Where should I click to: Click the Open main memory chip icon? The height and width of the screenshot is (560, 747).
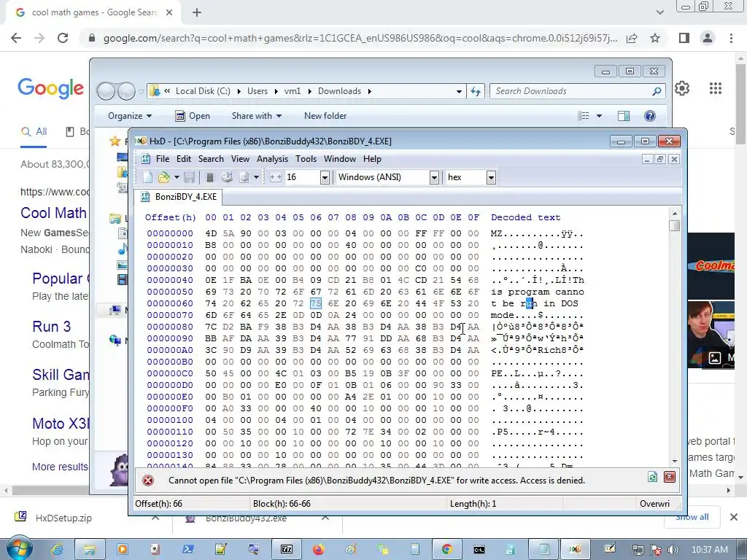pyautogui.click(x=209, y=177)
